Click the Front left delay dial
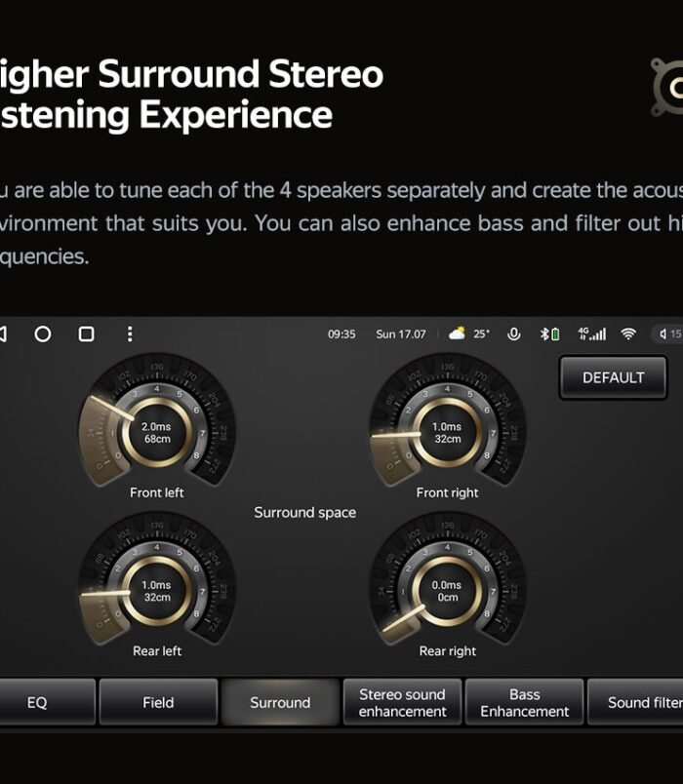683x784 pixels. [156, 432]
